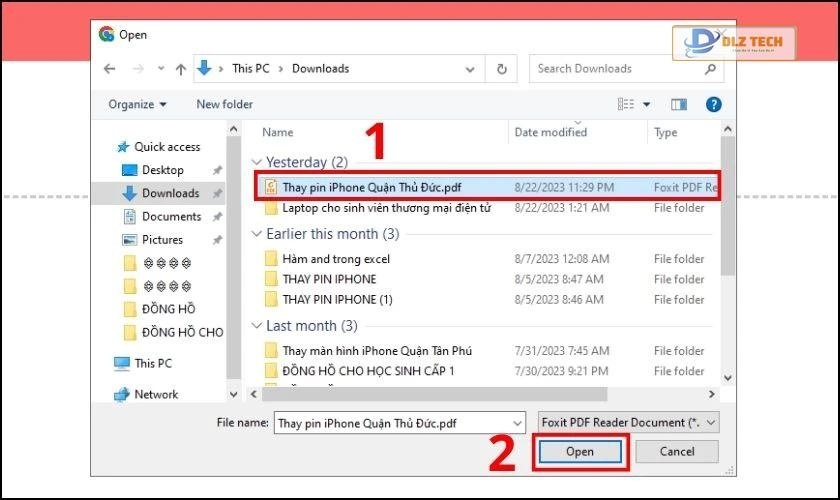The height and width of the screenshot is (500, 840).
Task: Sort by Date modified column header
Action: pos(550,132)
